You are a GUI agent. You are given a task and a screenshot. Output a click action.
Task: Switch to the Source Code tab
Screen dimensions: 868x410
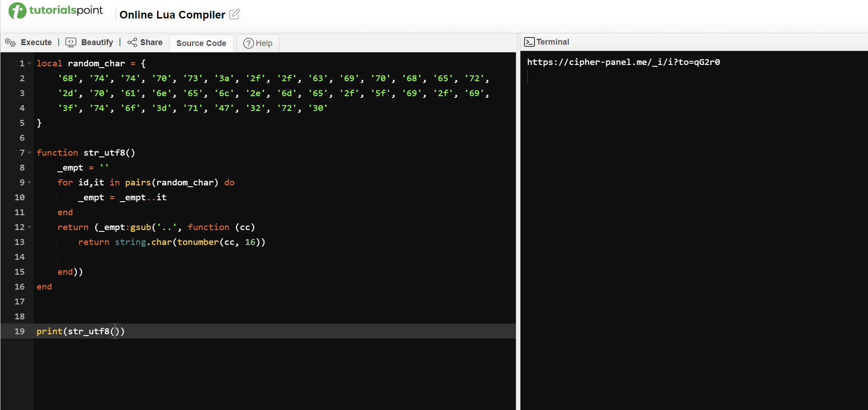[201, 43]
